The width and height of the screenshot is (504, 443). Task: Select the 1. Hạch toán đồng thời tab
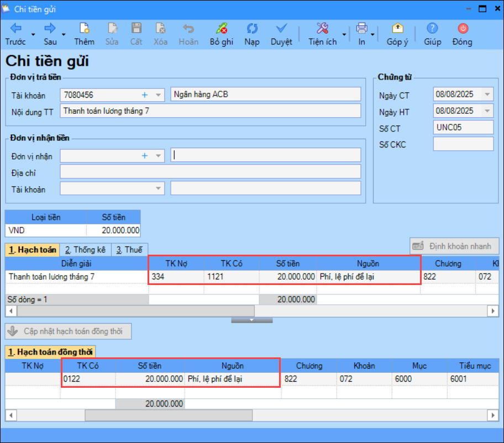coord(50,352)
